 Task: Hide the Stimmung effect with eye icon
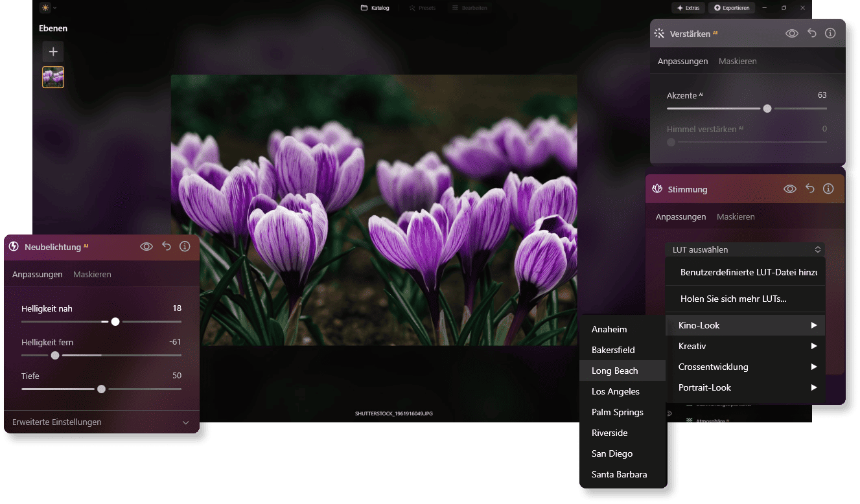click(x=790, y=189)
